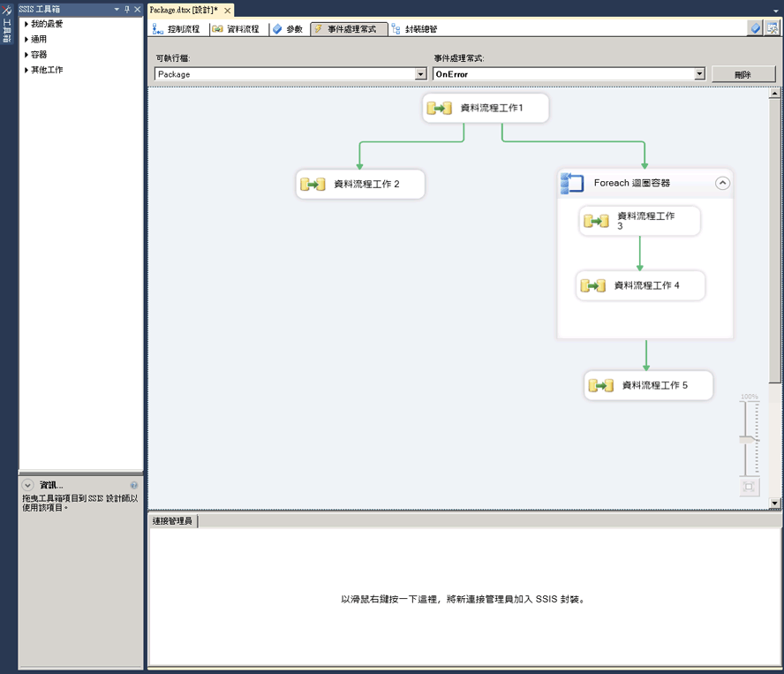The height and width of the screenshot is (674, 784).
Task: Click the design surface vertical scrollbar thumb
Action: click(x=774, y=241)
